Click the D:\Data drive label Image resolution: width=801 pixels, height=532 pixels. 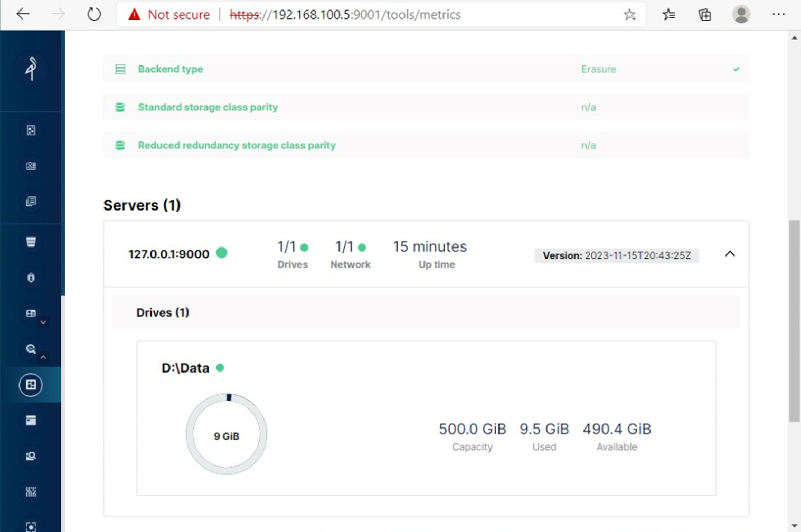(x=185, y=368)
